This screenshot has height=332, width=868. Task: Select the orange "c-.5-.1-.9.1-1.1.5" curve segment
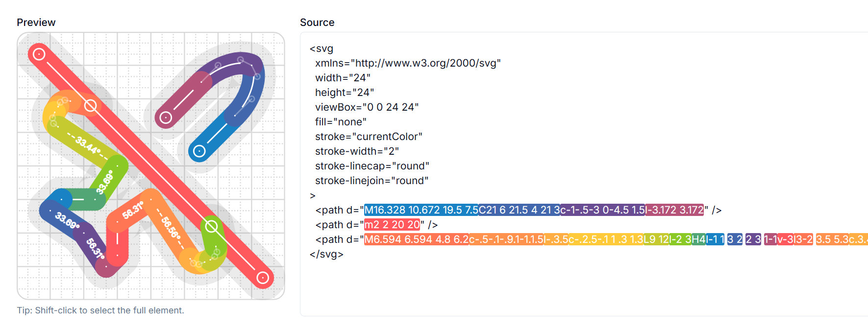(506, 239)
